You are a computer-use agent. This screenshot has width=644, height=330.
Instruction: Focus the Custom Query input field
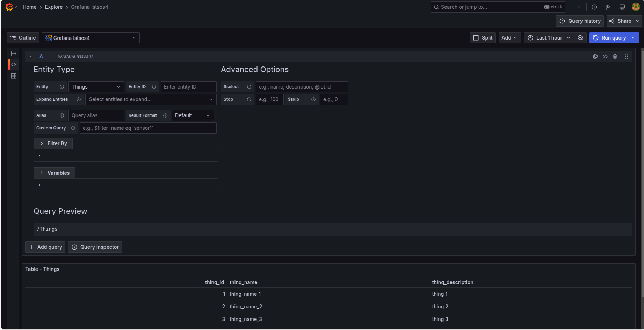click(148, 128)
